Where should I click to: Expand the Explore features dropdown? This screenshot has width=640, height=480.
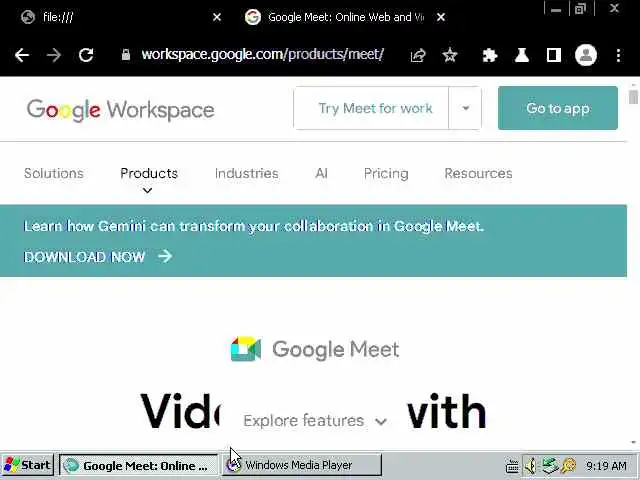(x=315, y=421)
